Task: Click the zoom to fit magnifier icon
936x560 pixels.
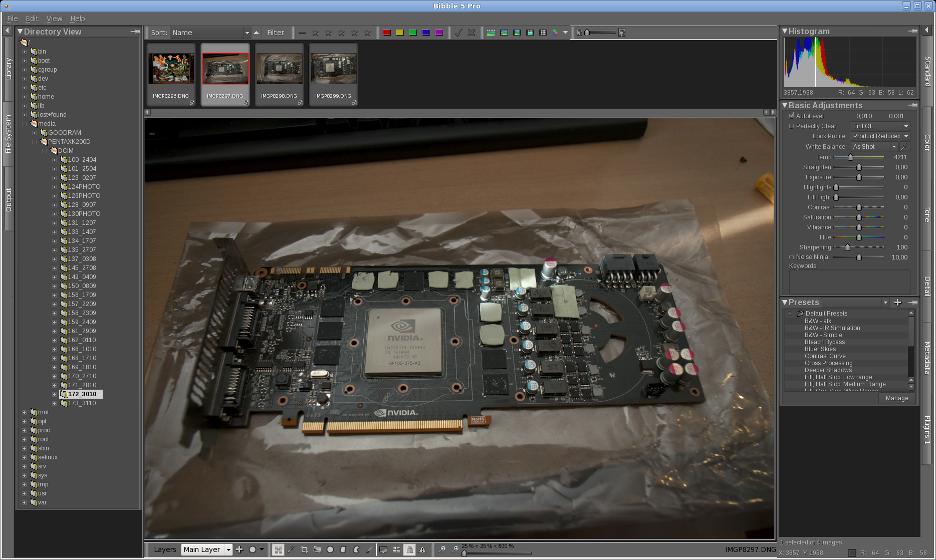Action: click(x=455, y=549)
